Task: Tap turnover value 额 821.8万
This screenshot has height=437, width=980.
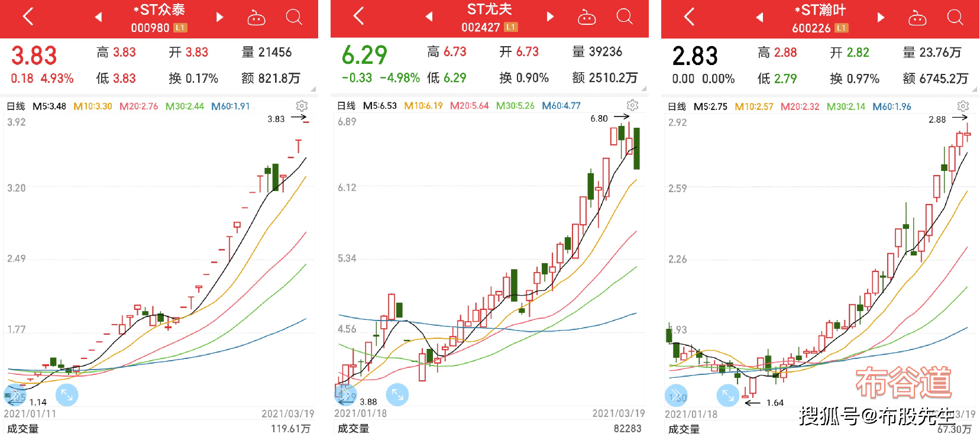Action: [x=271, y=78]
